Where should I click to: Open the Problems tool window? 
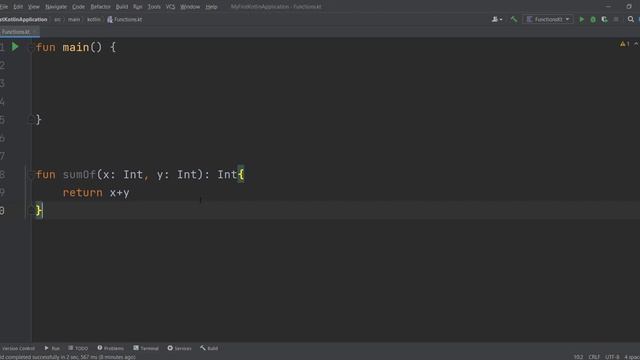coord(111,348)
